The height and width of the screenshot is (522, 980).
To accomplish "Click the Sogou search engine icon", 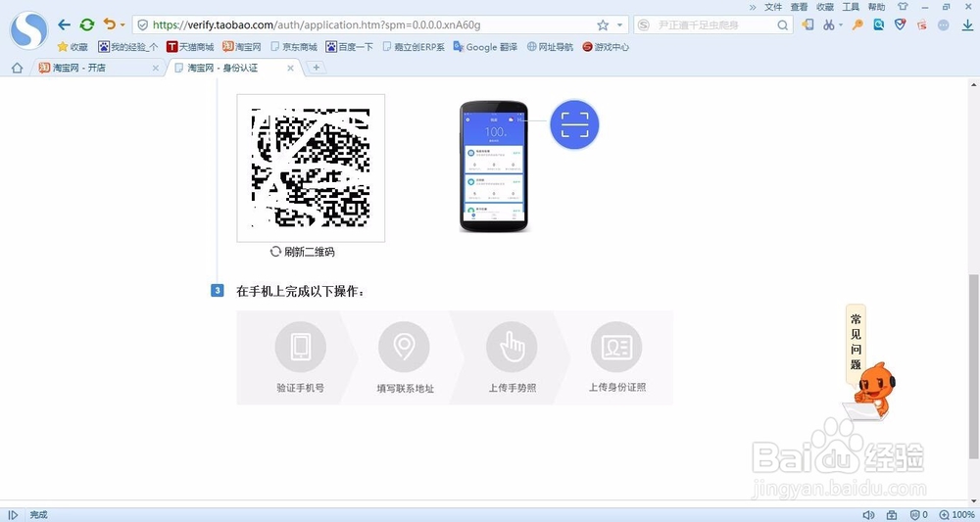I will [x=644, y=25].
